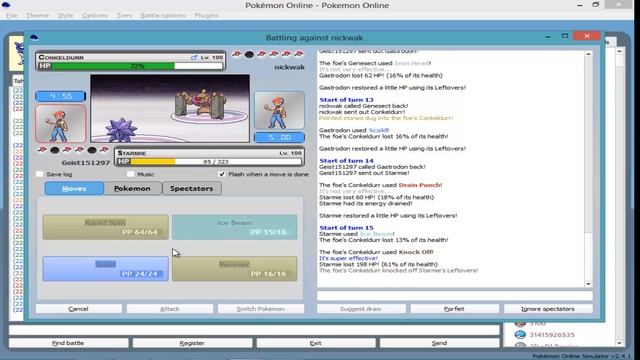Click the Send button in main window
This screenshot has width=640, height=360.
(439, 343)
